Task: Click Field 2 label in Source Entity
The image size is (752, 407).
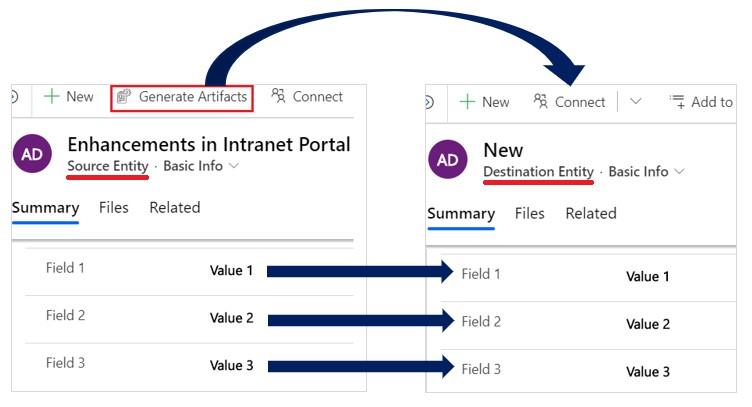Action: [x=65, y=315]
